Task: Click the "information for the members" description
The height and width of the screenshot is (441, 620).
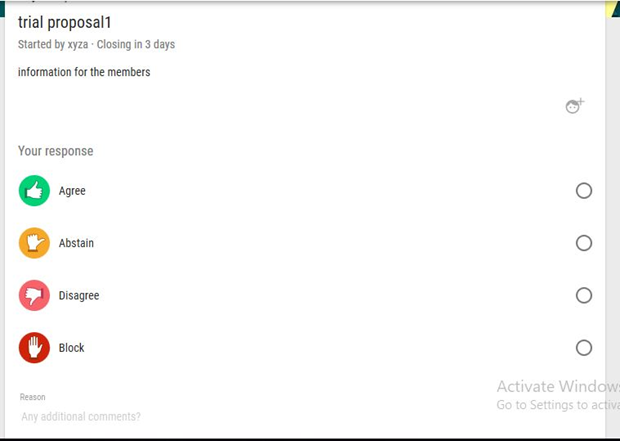Action: point(84,72)
